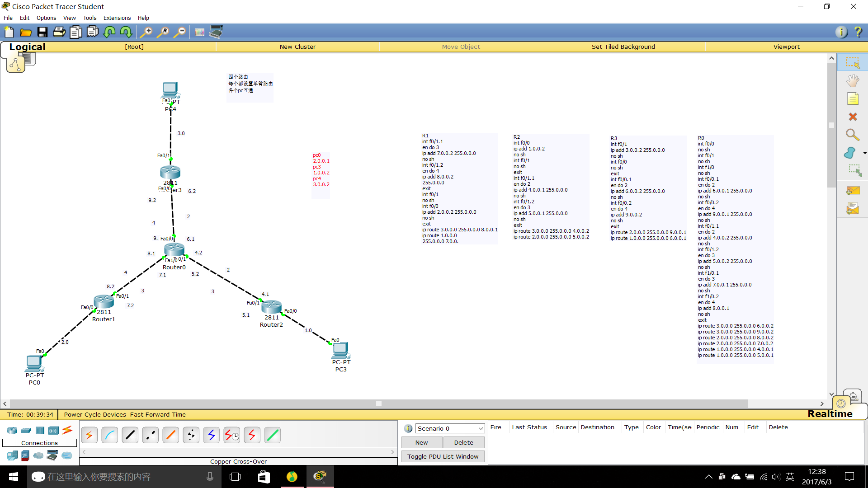Pick the orange Fiber cable
This screenshot has height=488, width=868.
(171, 435)
